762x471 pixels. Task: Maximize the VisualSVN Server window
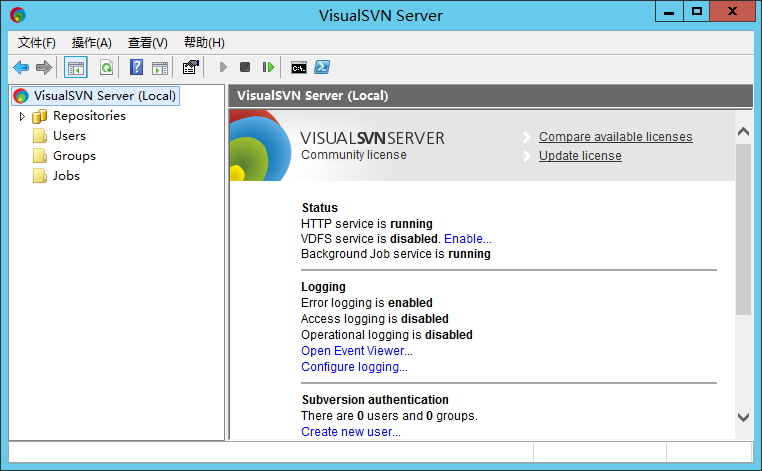(x=696, y=11)
